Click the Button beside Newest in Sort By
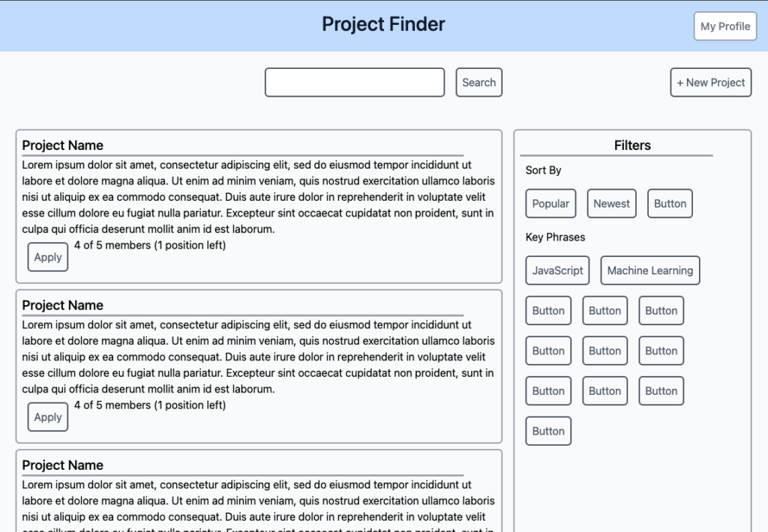Screen dimensions: 768x532 tap(670, 204)
